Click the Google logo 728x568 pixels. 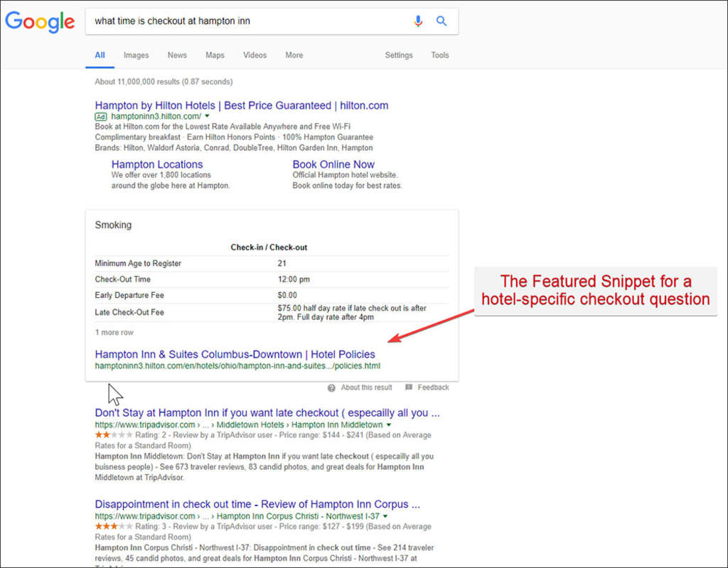coord(39,22)
